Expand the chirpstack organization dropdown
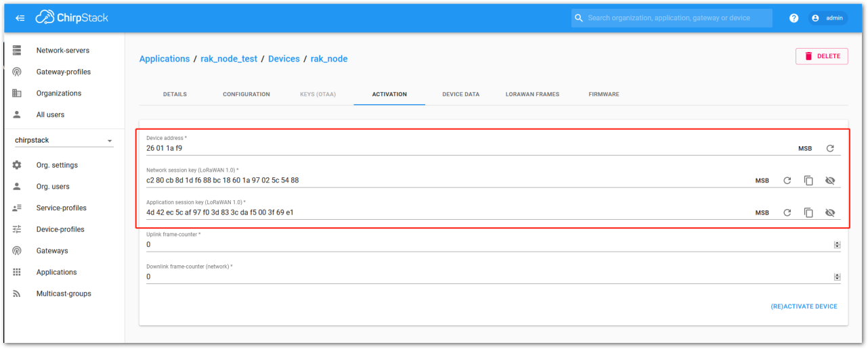Viewport: 868px width, 349px height. click(64, 141)
